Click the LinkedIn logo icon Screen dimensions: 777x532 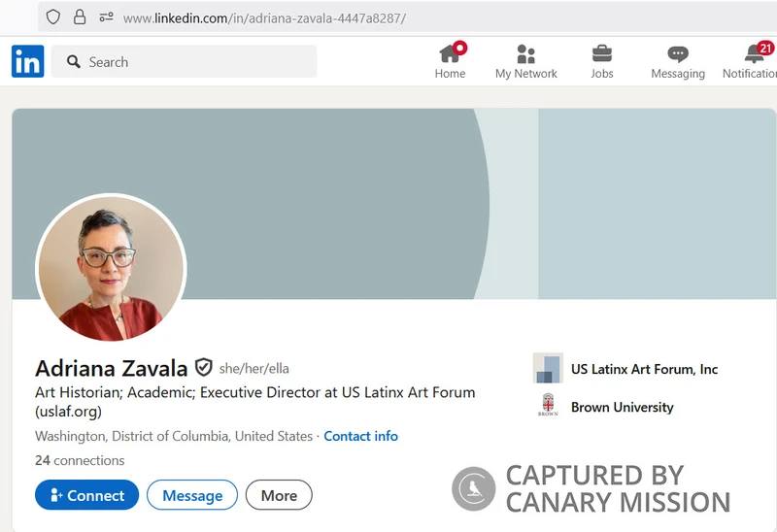[x=28, y=61]
